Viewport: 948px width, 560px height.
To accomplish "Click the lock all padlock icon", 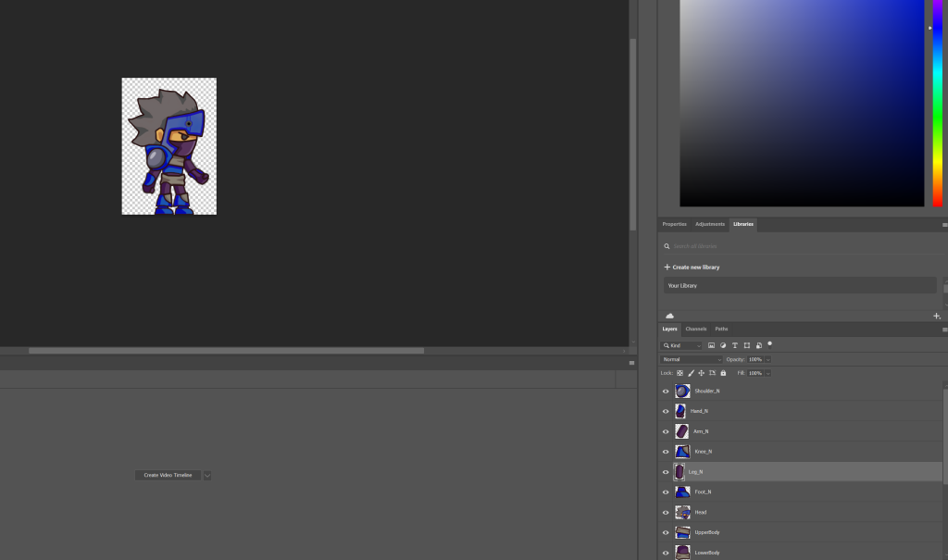I will 723,373.
